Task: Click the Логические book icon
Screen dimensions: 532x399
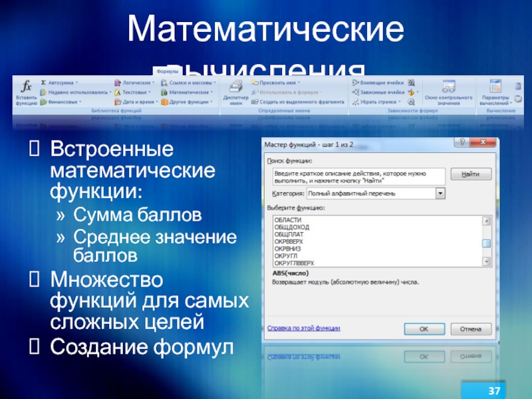Action: [118, 82]
